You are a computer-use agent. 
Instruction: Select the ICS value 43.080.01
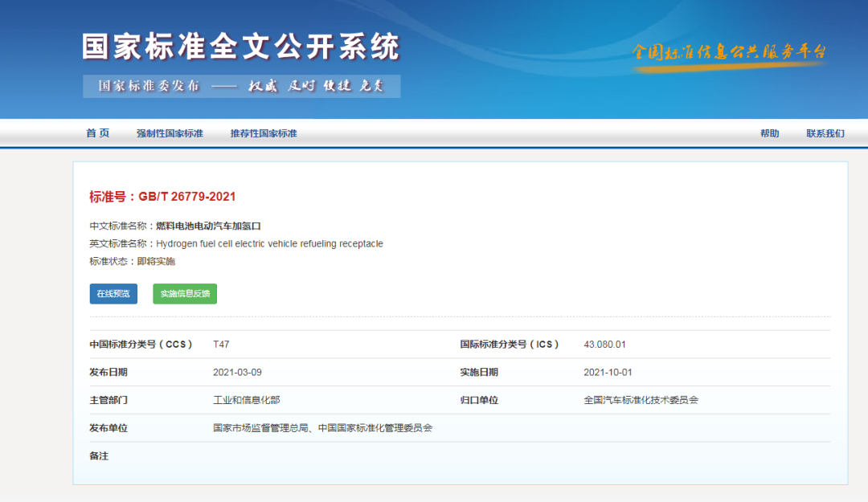(604, 345)
